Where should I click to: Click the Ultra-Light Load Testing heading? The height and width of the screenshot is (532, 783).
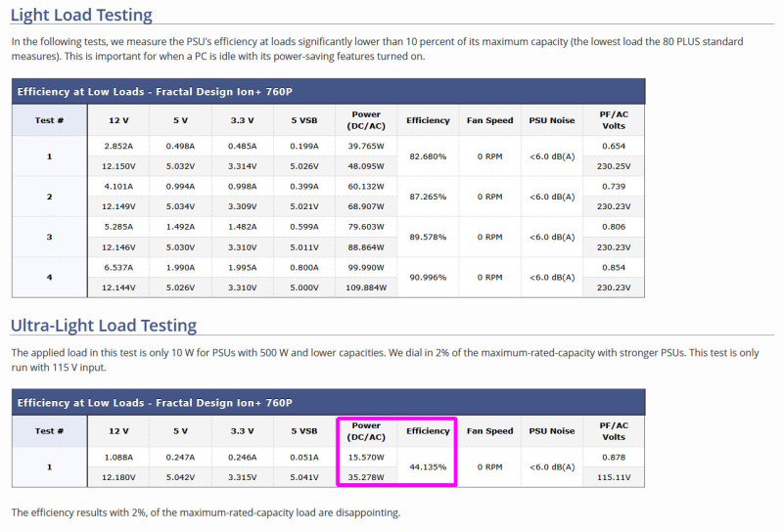click(x=104, y=326)
